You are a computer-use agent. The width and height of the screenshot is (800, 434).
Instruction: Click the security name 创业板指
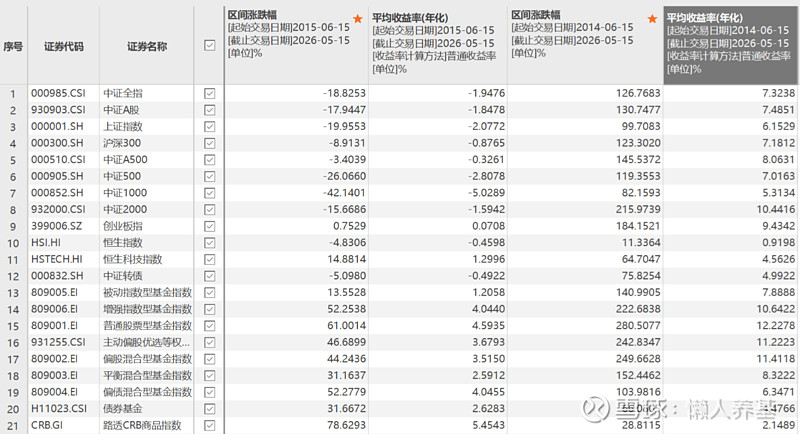tap(123, 226)
